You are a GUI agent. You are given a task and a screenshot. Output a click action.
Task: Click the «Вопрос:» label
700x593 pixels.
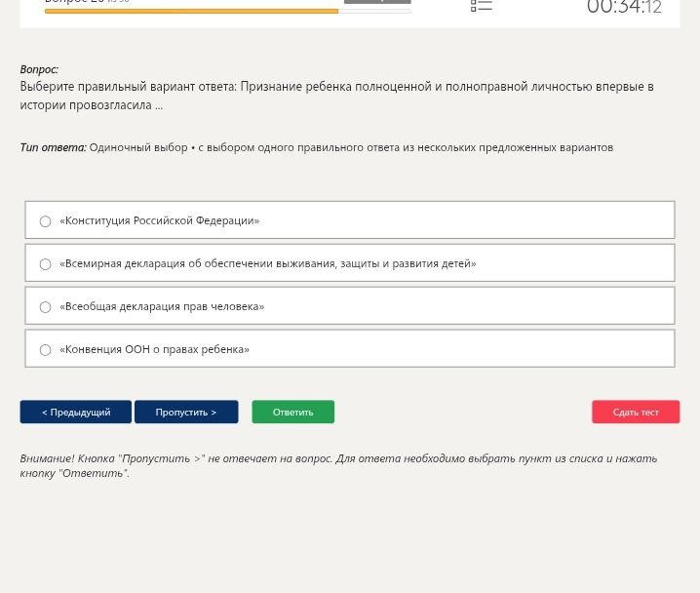[x=39, y=69]
